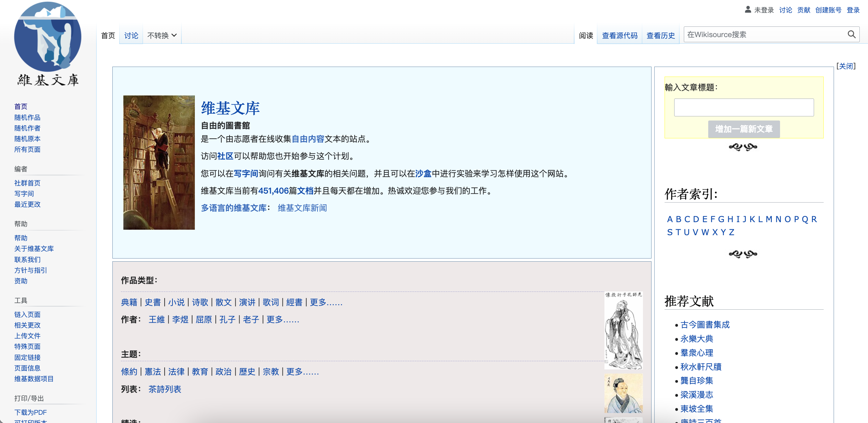Open the 演讲 work type link

[247, 302]
